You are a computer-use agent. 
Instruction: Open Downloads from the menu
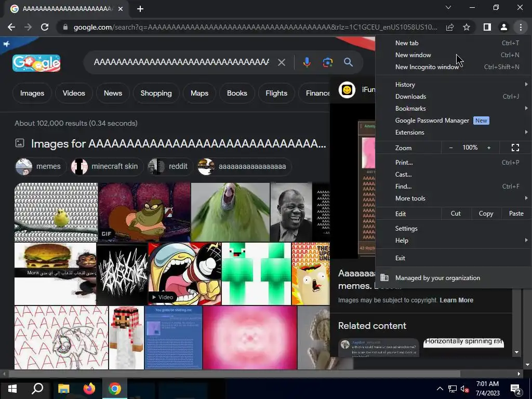(453, 96)
